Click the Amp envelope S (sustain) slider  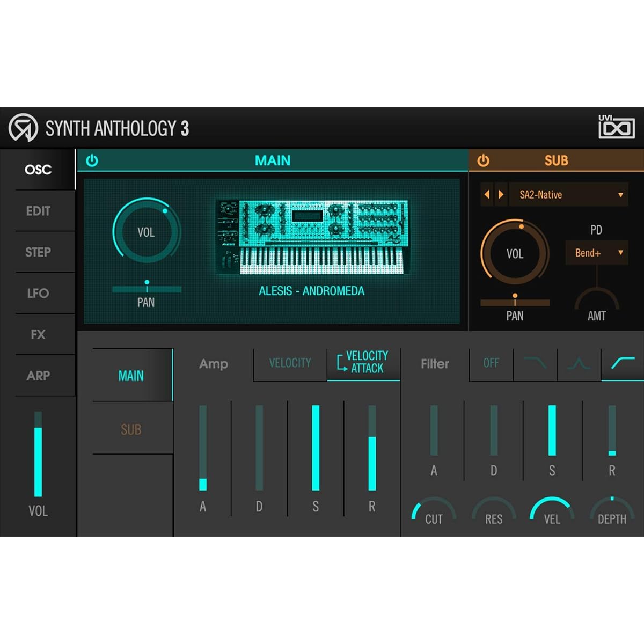pos(316,448)
